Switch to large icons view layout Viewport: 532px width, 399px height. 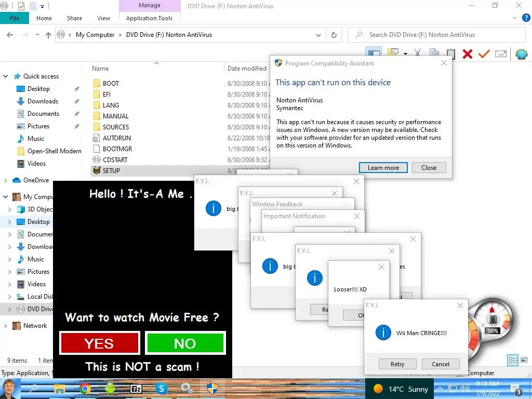524,360
